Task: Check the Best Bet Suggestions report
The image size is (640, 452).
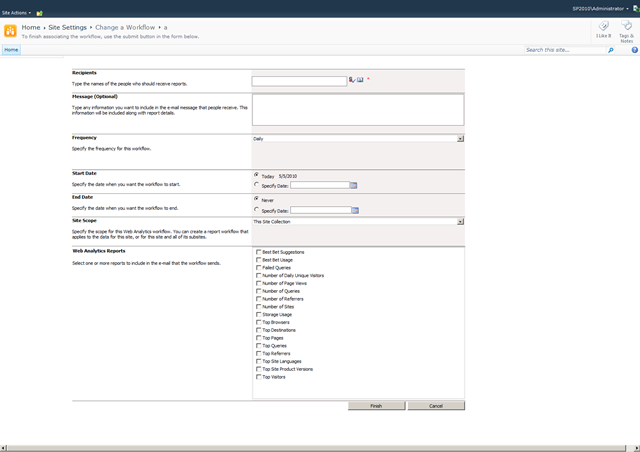Action: point(258,252)
